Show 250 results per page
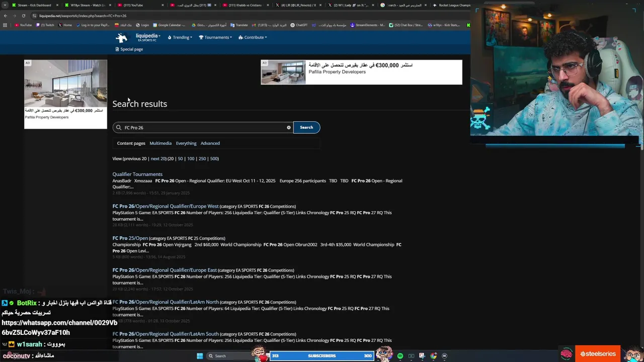 click(202, 158)
